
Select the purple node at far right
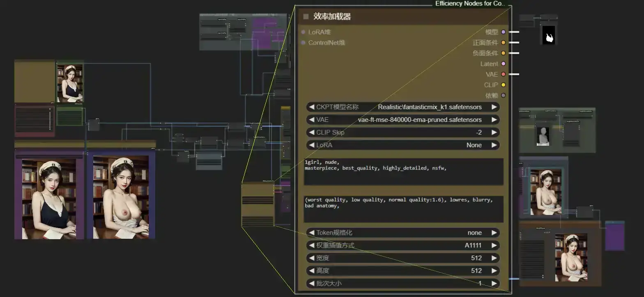[615, 236]
